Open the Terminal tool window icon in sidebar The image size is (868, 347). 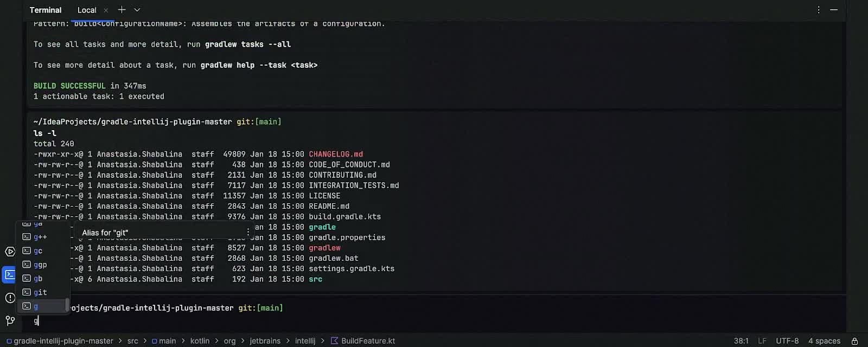[9, 275]
